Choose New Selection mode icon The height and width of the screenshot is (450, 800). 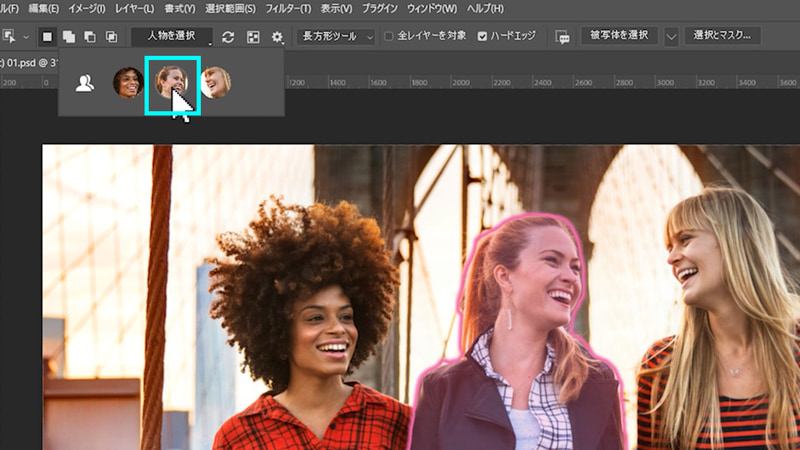click(x=47, y=37)
